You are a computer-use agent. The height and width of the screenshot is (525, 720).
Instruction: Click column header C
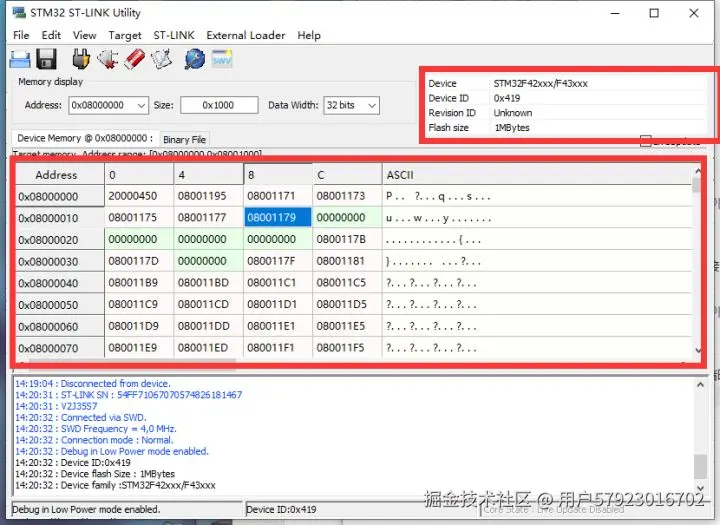[x=347, y=175]
